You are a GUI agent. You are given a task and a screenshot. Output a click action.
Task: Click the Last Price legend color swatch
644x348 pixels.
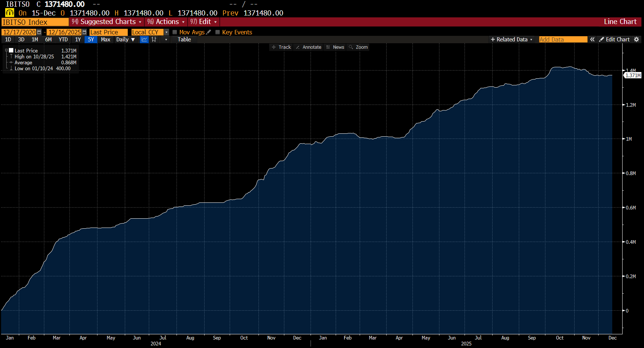[x=11, y=50]
